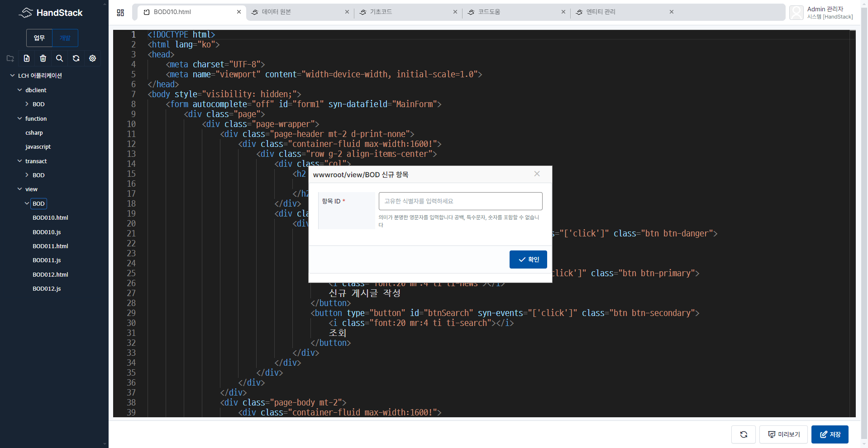
Task: Click the new file icon in sidebar toolbar
Action: pos(27,58)
